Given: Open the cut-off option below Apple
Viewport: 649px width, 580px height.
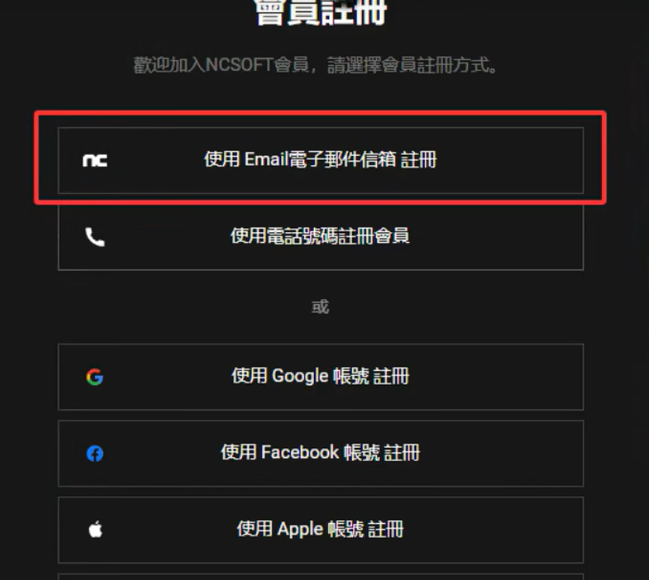Looking at the screenshot, I should tap(321, 577).
